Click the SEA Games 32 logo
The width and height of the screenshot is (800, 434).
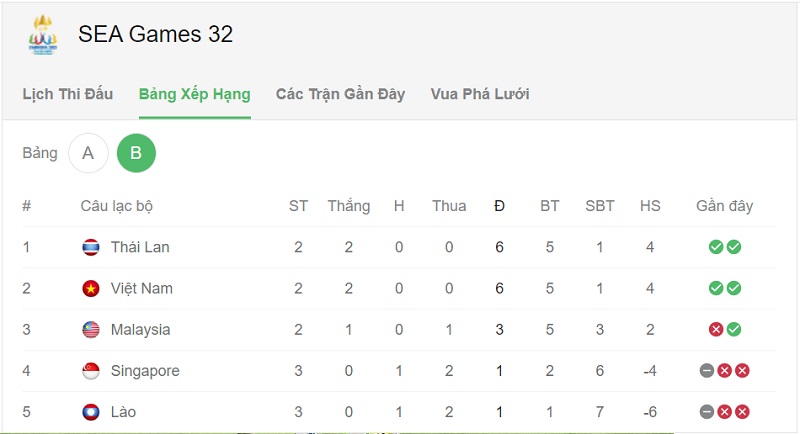click(43, 35)
